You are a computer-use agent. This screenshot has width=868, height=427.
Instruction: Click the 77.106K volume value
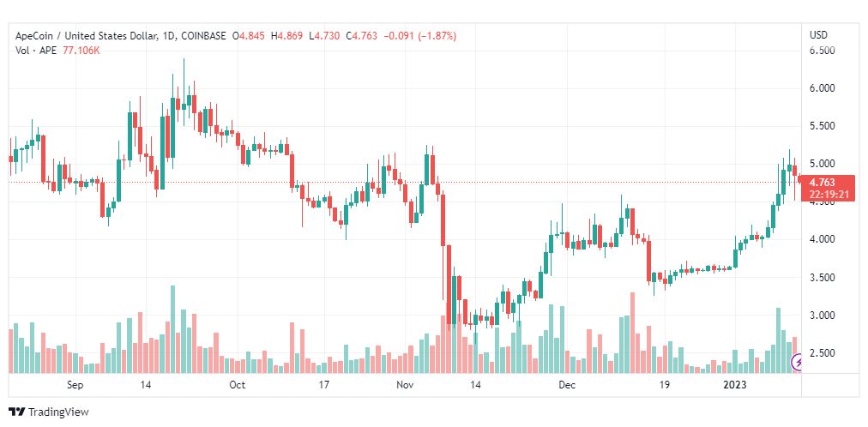coord(80,51)
